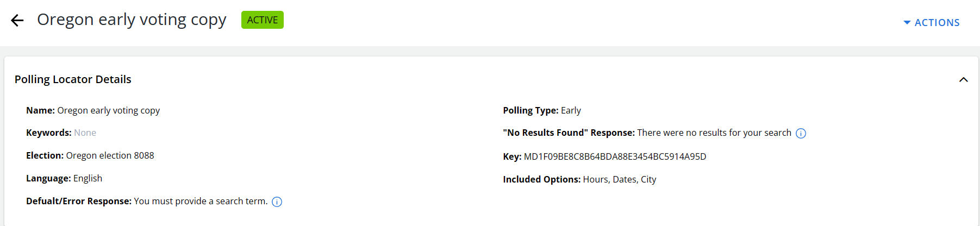Click the Polling Locator Details heading

pos(73,79)
